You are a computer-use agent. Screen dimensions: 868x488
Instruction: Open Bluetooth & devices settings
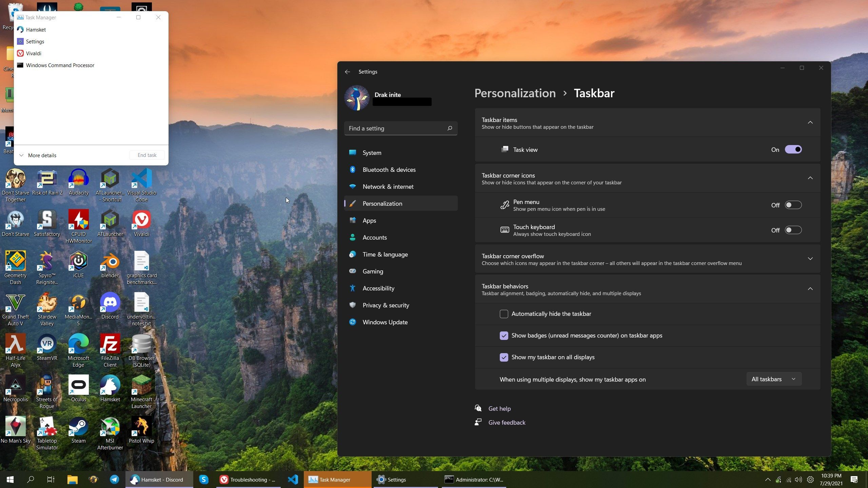pos(401,169)
